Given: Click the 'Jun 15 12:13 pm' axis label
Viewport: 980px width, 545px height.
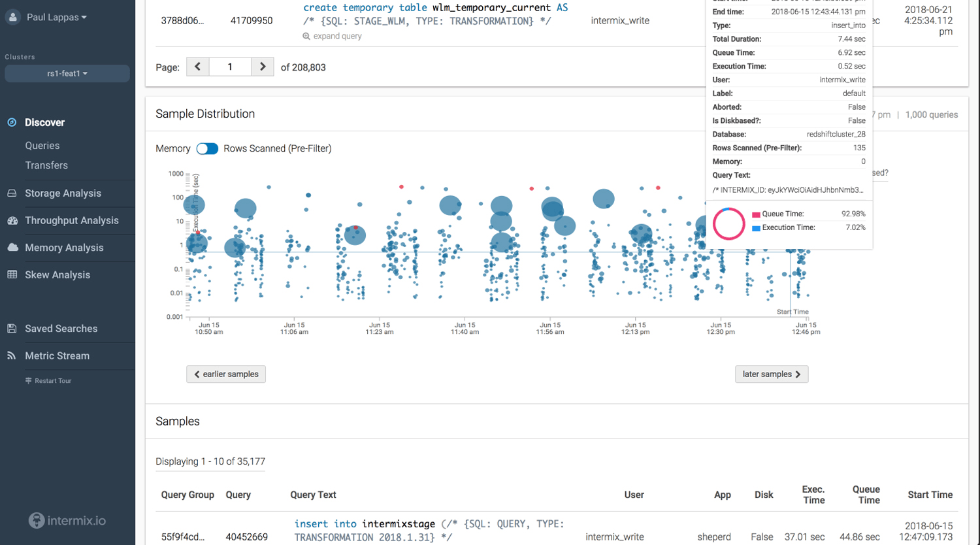Looking at the screenshot, I should point(636,329).
